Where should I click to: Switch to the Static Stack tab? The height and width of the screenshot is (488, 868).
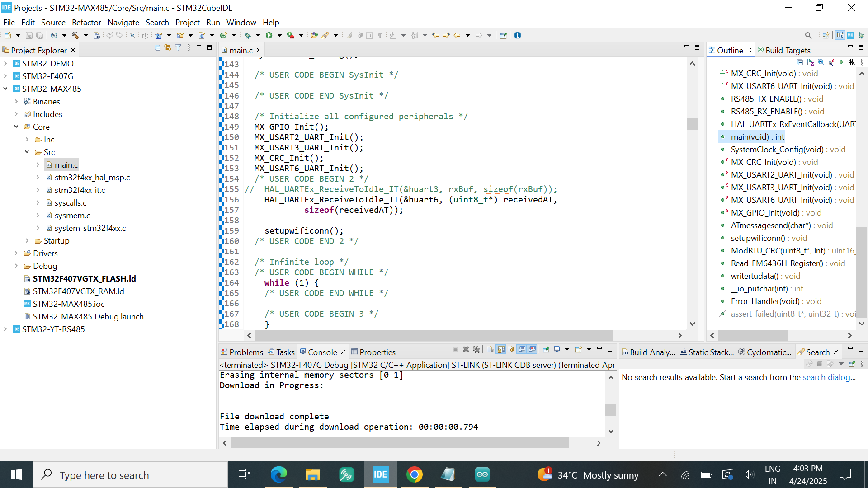click(x=707, y=352)
